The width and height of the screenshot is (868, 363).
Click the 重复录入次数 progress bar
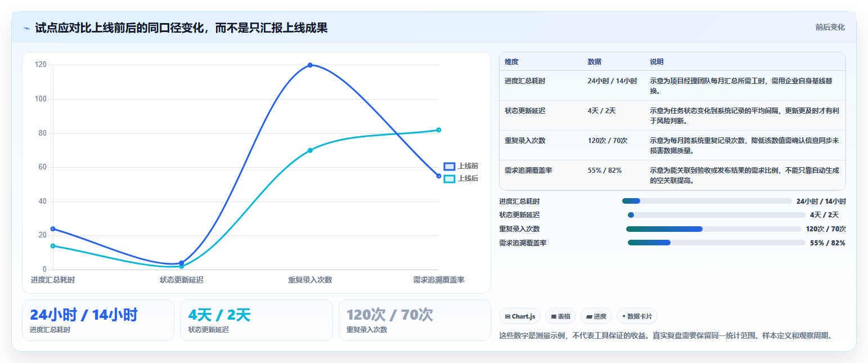[x=713, y=229]
